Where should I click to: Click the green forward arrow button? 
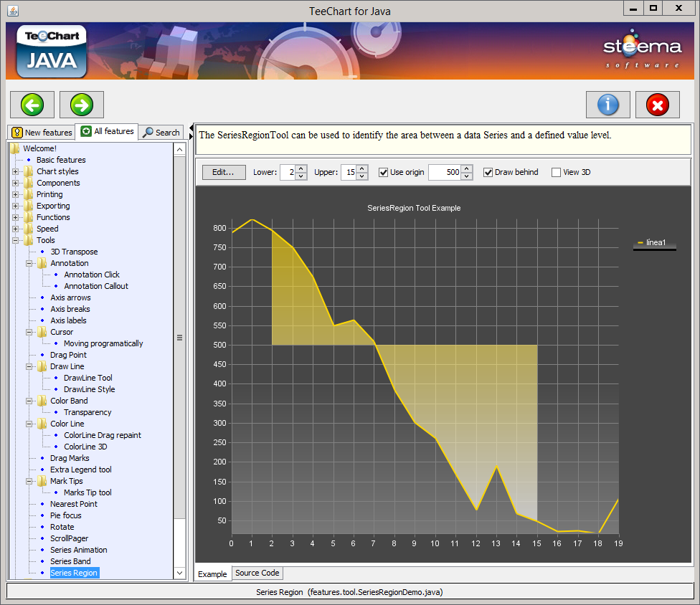click(82, 105)
